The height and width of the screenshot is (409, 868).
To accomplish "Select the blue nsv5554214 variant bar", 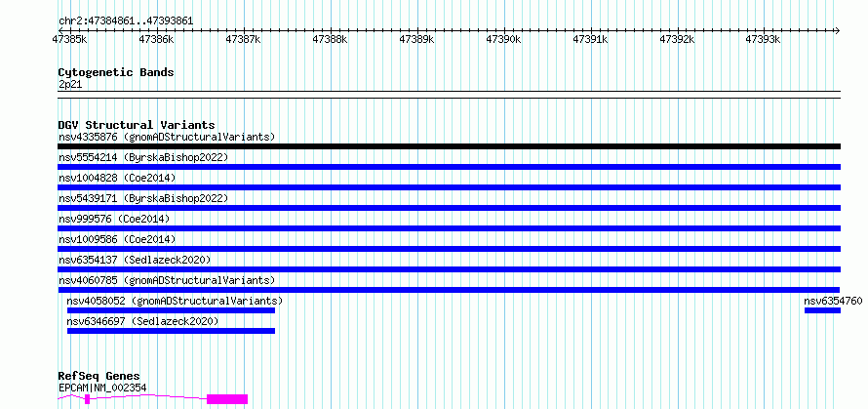I will pos(450,167).
